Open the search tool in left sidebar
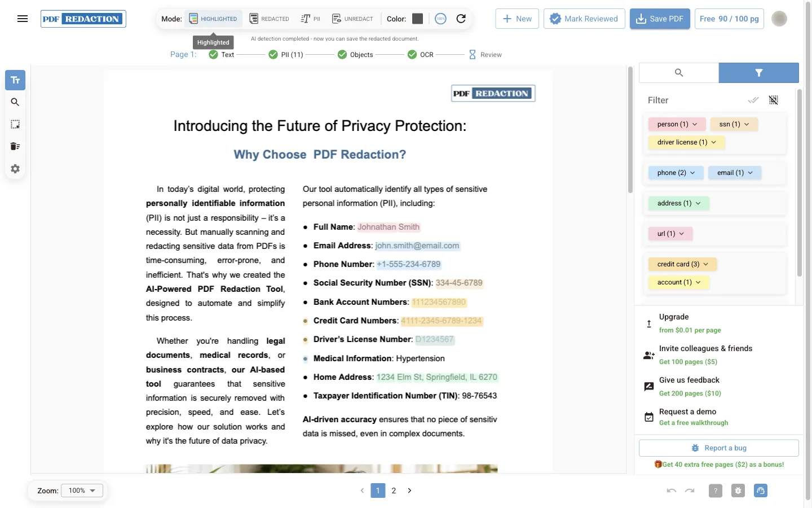The image size is (812, 508). point(15,102)
